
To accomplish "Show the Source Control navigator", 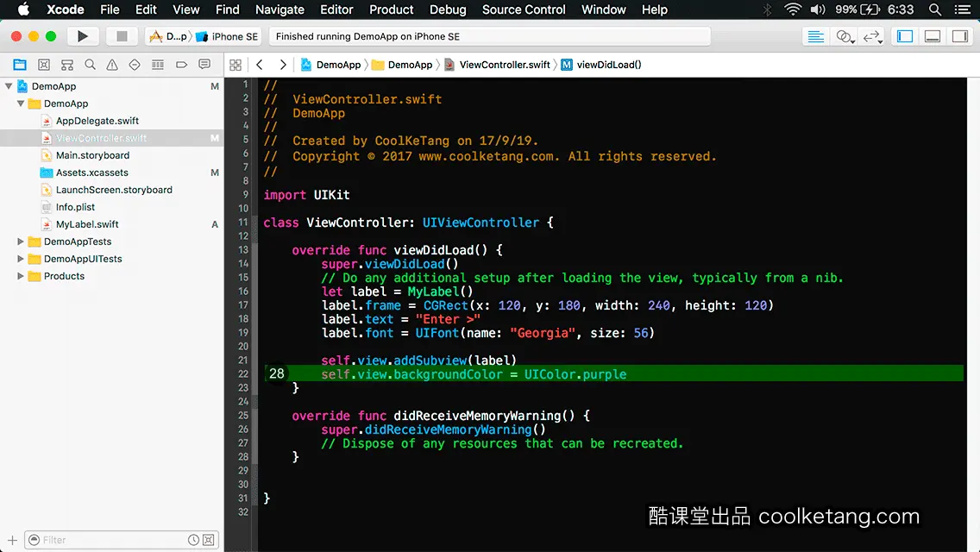I will (x=44, y=65).
